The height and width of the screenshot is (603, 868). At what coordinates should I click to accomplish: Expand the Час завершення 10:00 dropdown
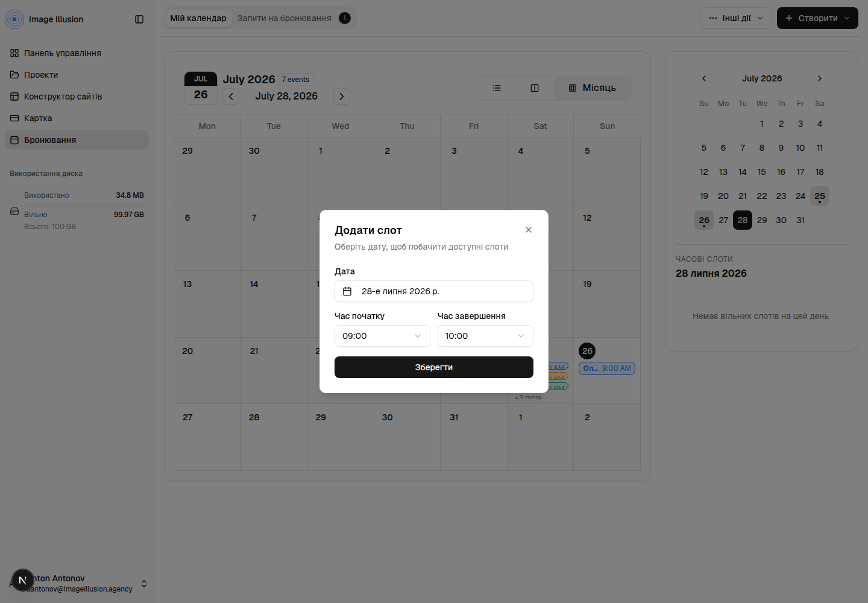485,336
